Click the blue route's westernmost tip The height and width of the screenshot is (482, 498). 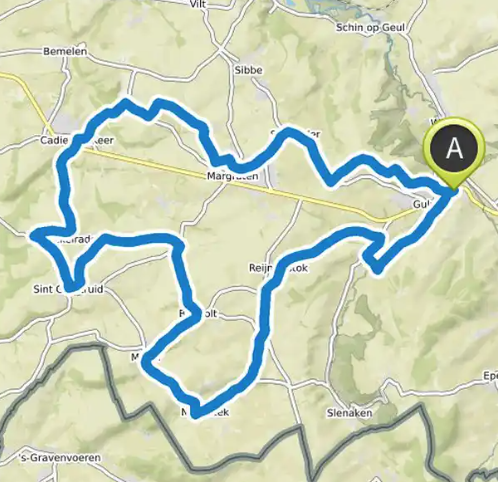point(35,236)
